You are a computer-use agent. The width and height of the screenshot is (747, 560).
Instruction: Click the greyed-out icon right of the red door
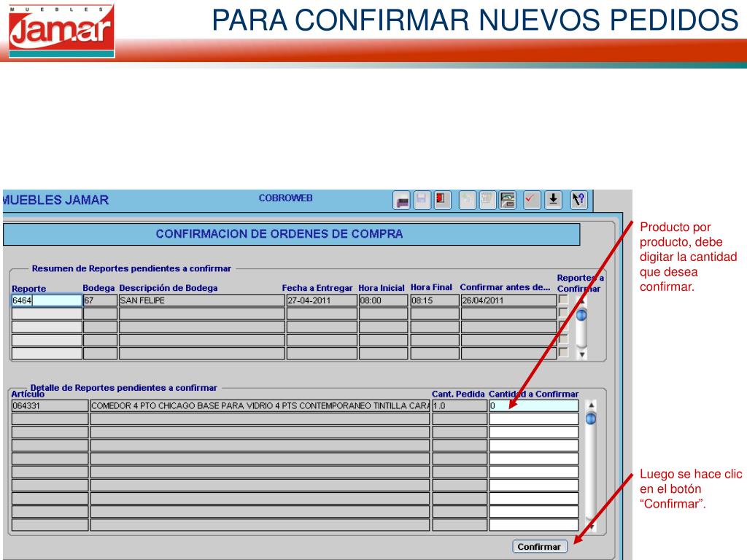(468, 200)
